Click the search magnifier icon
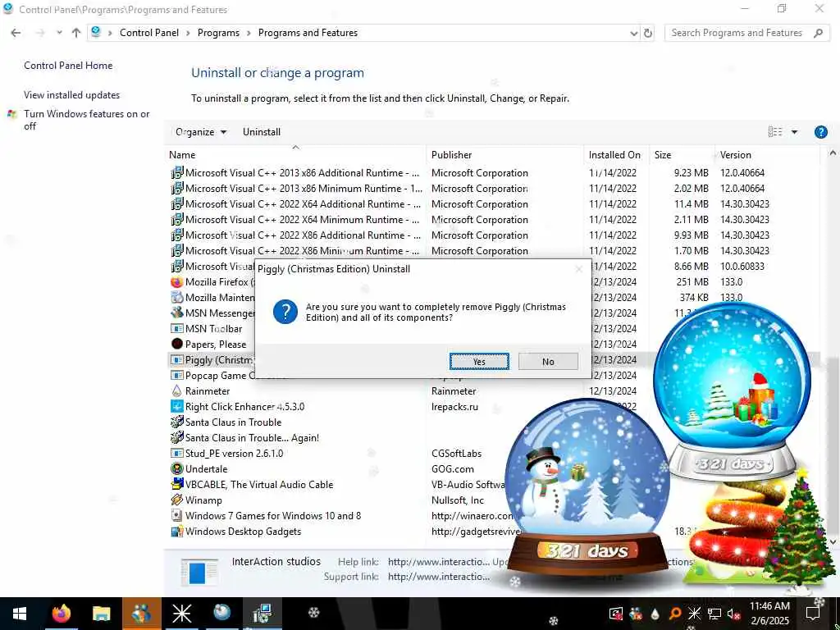Screen dimensions: 840x630 click(x=818, y=33)
